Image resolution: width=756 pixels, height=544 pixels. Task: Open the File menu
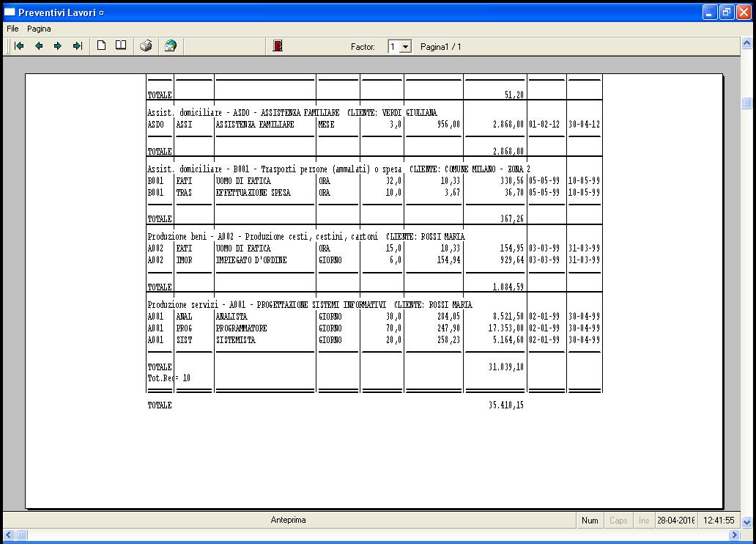pyautogui.click(x=12, y=29)
